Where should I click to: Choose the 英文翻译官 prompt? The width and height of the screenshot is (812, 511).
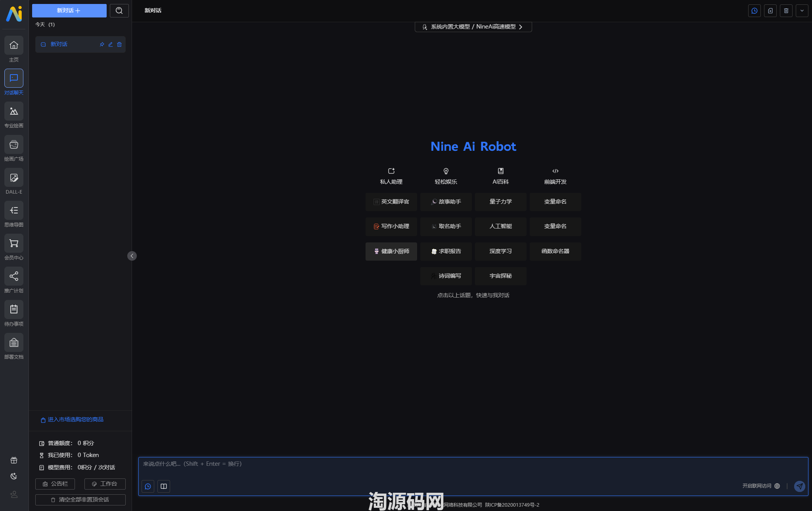(x=391, y=202)
